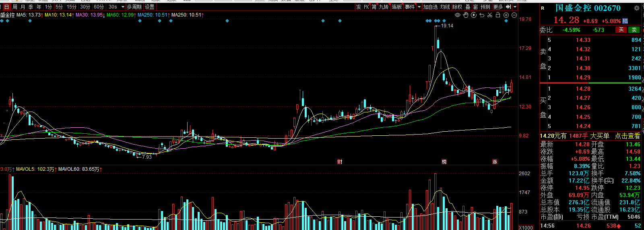Select sell level 5 price 14.33

tap(583, 40)
